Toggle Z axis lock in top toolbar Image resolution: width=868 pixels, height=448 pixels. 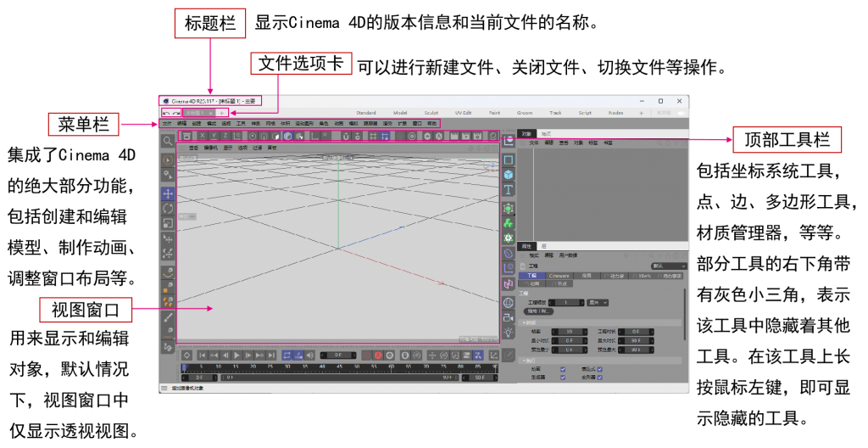click(x=225, y=136)
